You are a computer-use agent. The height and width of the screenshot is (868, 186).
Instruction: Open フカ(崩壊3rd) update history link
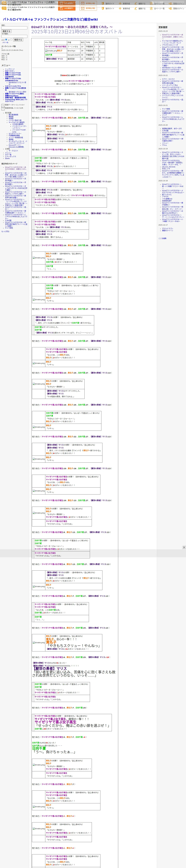tap(167, 199)
